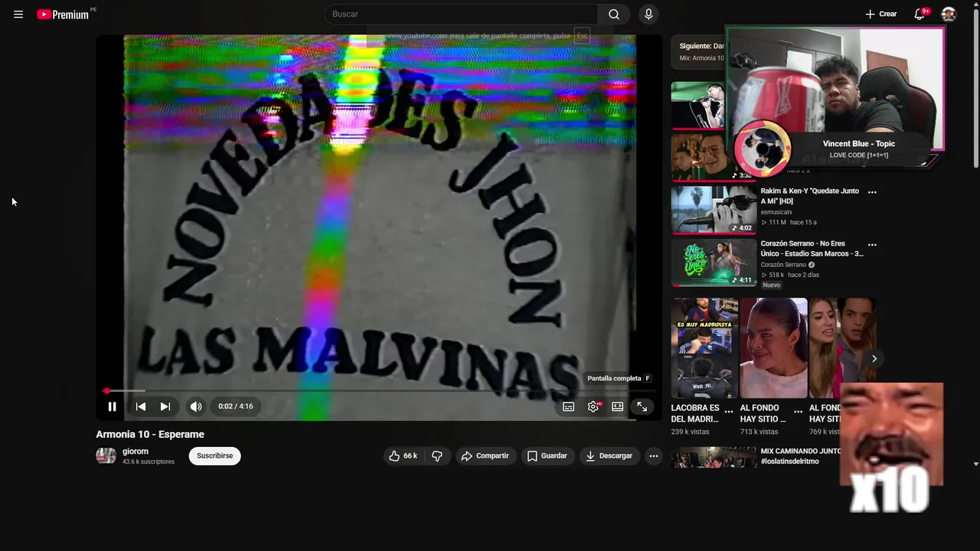Focus the Buscar search field
Viewport: 980px width, 551px height.
[x=462, y=14]
